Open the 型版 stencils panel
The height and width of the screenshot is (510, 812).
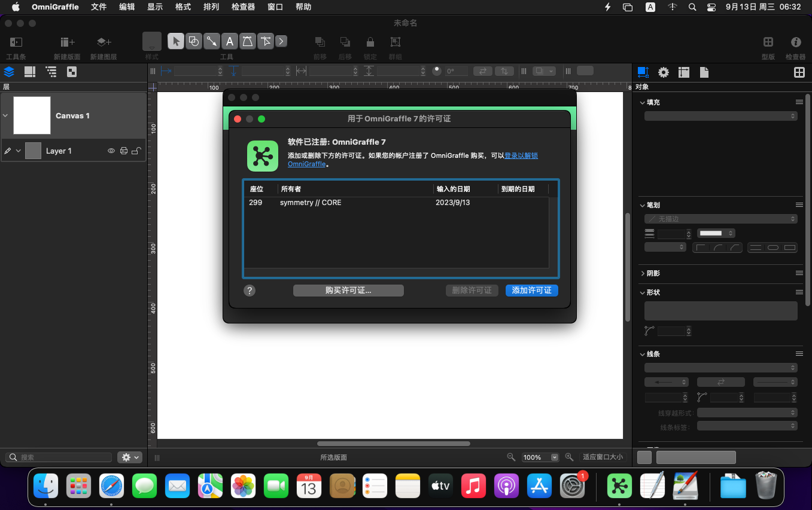coord(768,42)
